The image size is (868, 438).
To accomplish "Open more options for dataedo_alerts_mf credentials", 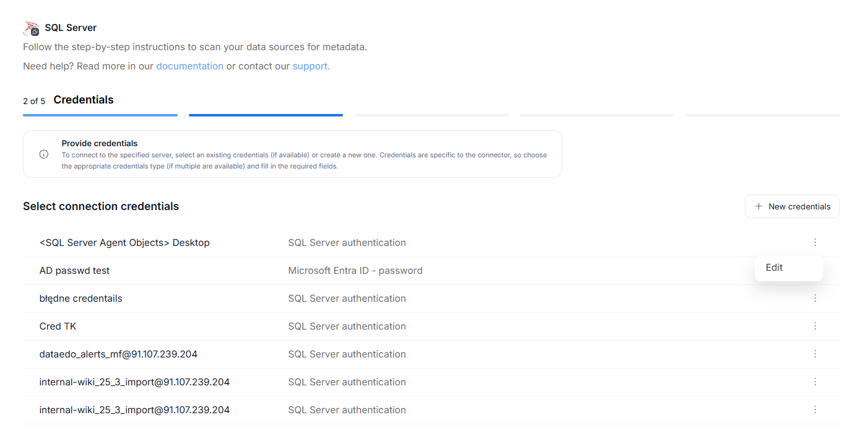I will click(x=815, y=354).
